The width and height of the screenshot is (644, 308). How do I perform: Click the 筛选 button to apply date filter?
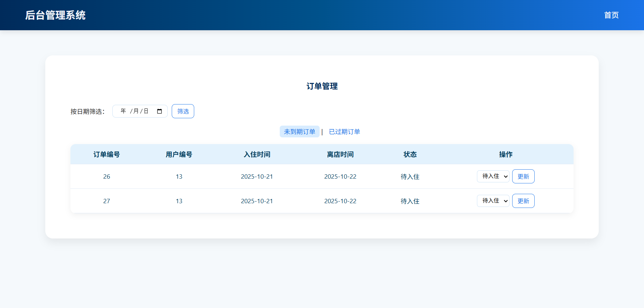click(x=183, y=111)
